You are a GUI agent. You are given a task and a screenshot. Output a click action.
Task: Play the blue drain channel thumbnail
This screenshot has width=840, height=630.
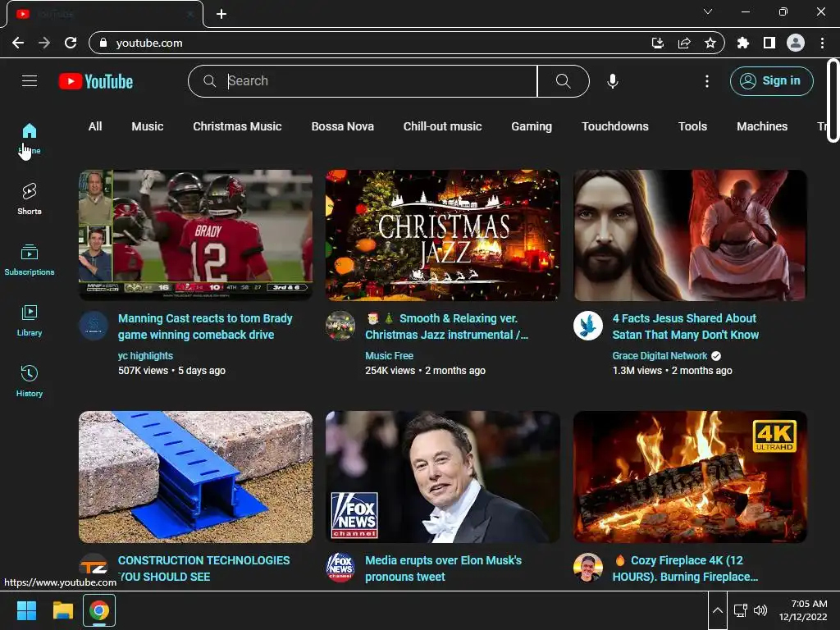point(195,477)
